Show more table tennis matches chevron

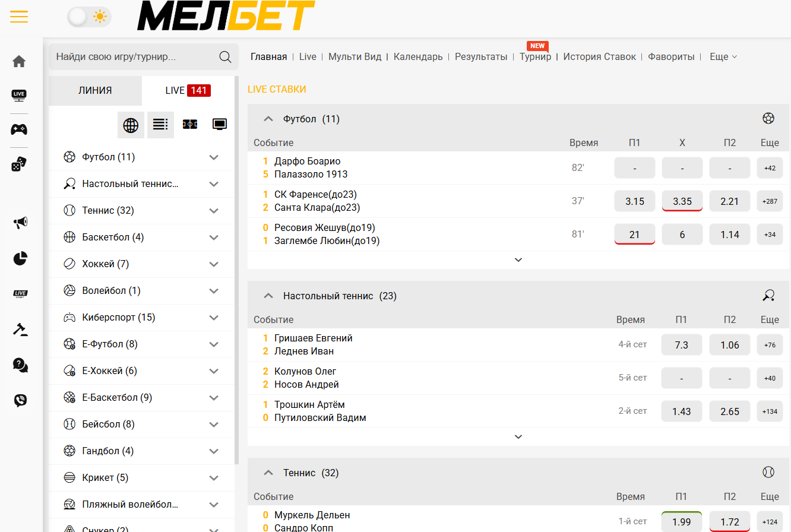coord(518,437)
